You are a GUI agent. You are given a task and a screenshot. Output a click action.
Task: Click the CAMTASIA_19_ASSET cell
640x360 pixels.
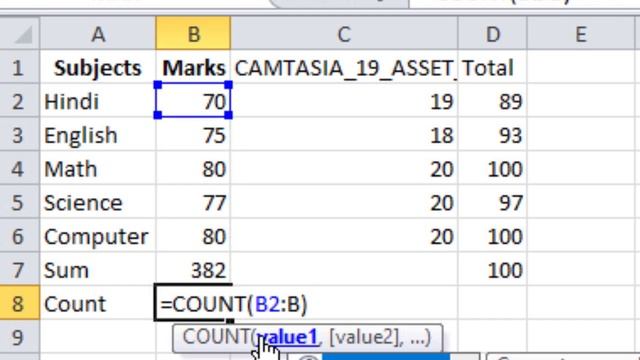[x=344, y=67]
